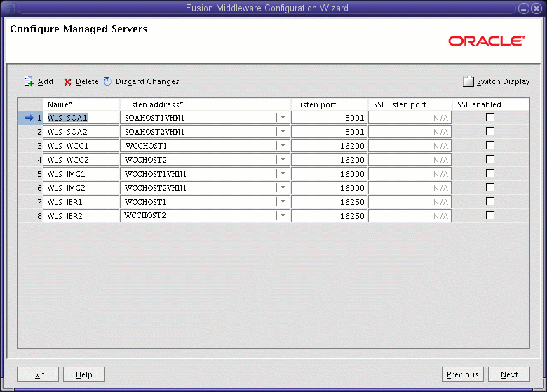Click the Listen port column header
The width and height of the screenshot is (547, 392).
click(330, 104)
